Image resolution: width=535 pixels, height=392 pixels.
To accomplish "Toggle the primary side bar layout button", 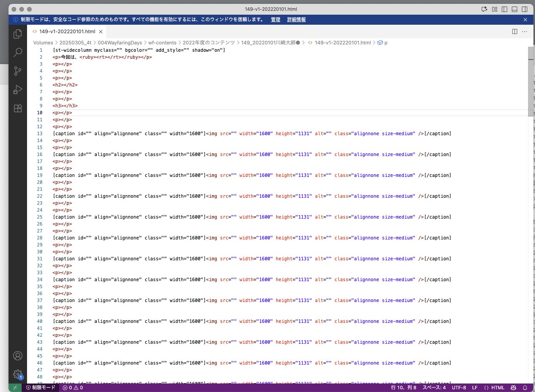I will tap(504, 9).
